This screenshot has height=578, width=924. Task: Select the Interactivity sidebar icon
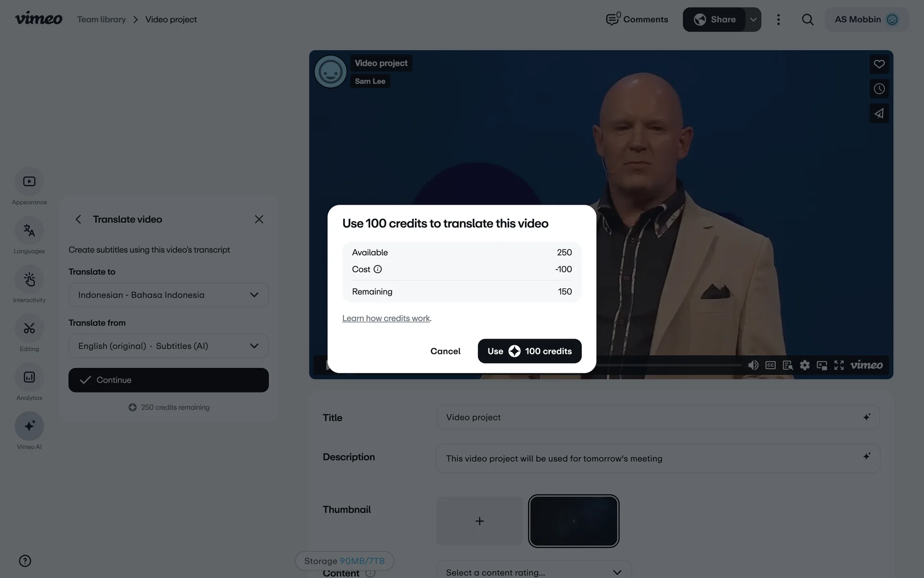pyautogui.click(x=29, y=279)
